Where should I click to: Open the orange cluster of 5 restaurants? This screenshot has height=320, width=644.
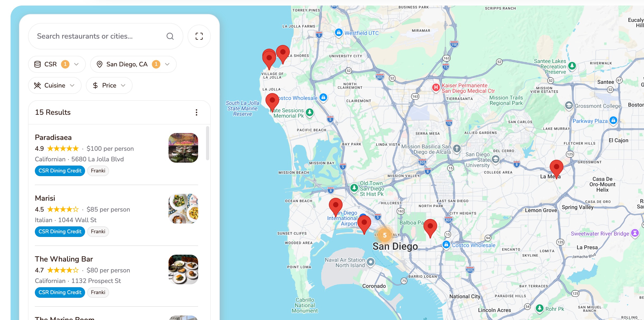click(385, 235)
